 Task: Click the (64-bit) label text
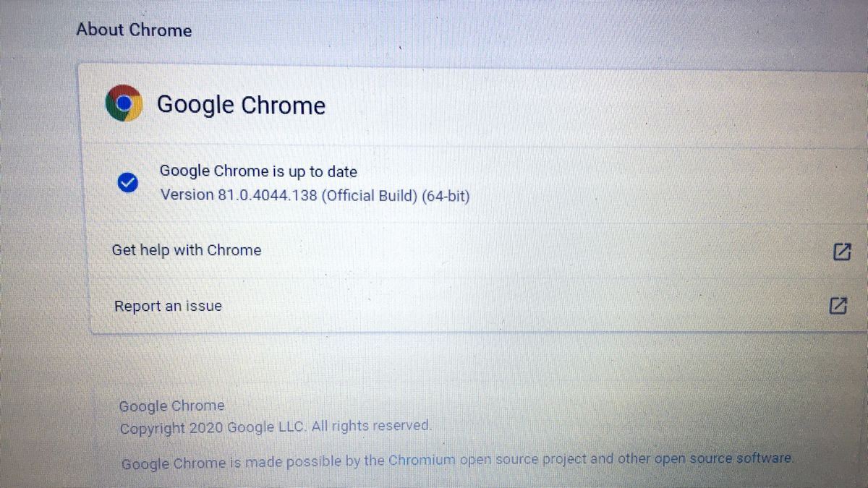click(x=446, y=197)
